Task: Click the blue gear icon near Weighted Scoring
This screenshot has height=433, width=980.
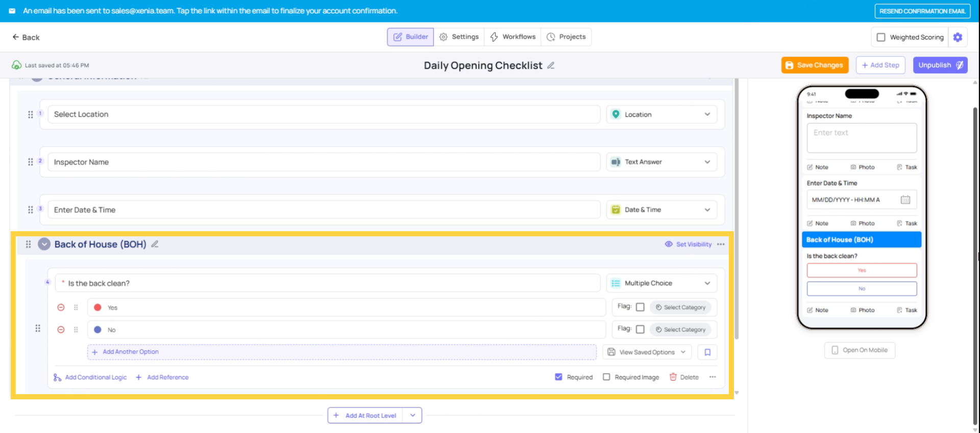Action: 958,37
